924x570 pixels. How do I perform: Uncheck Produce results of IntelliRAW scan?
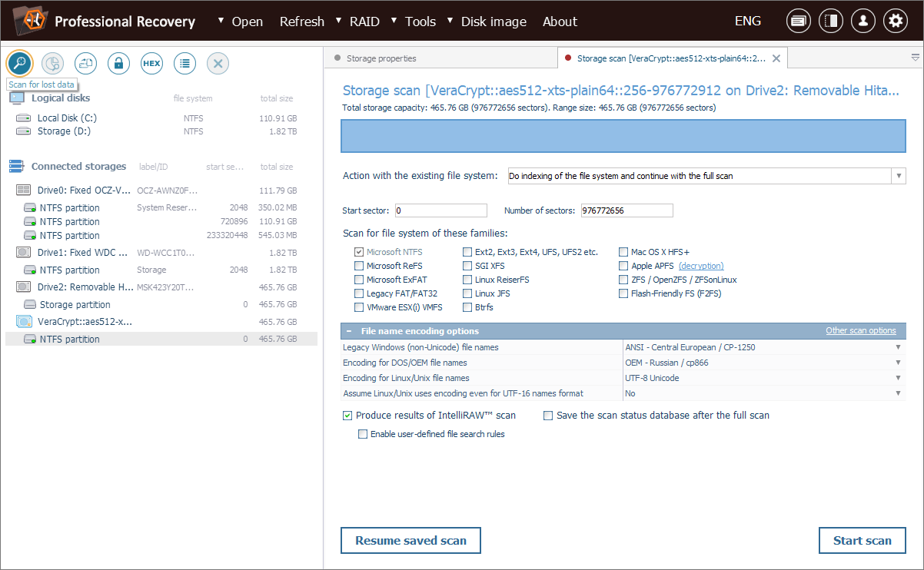pos(348,416)
